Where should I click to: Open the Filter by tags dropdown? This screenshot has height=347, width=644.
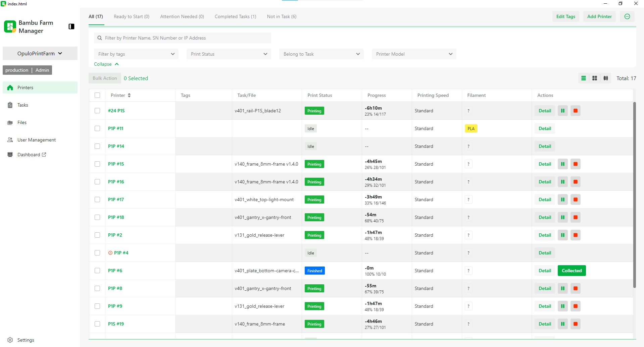pyautogui.click(x=136, y=54)
